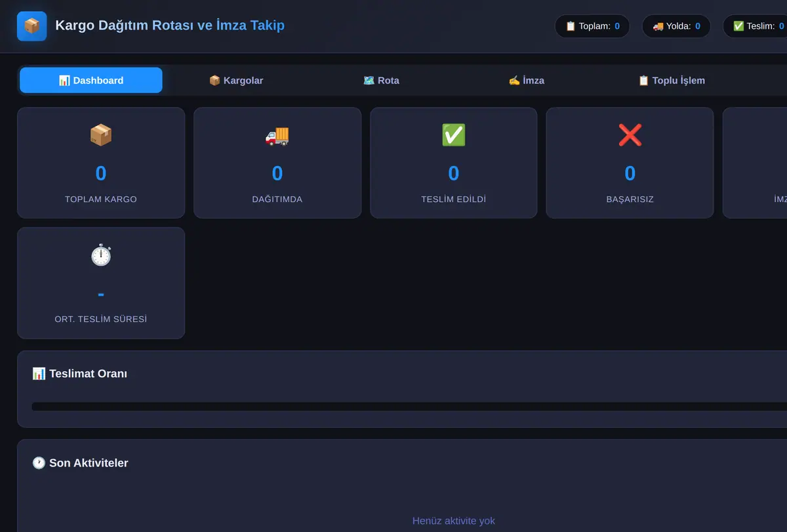
Task: Open the Rota tab
Action: (381, 80)
